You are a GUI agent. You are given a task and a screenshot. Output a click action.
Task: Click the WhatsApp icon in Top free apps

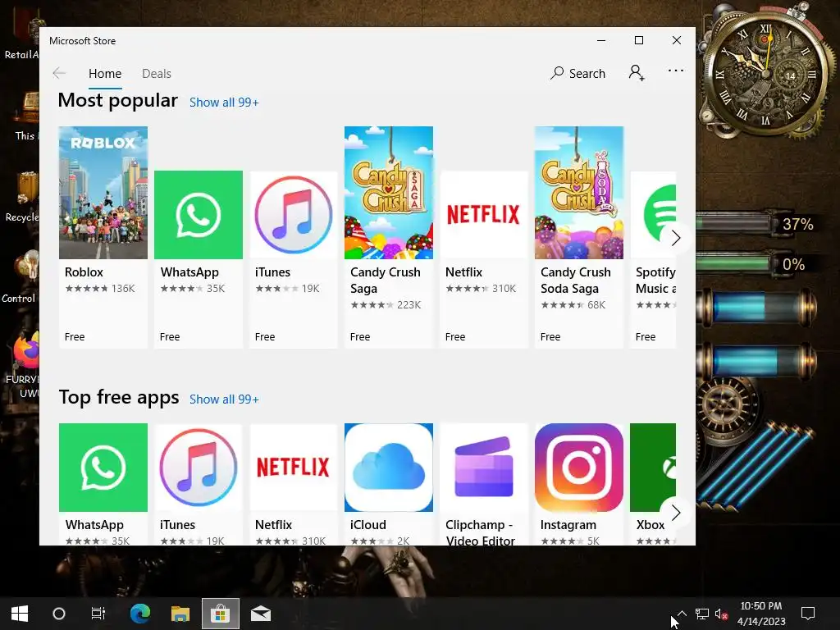pyautogui.click(x=103, y=468)
